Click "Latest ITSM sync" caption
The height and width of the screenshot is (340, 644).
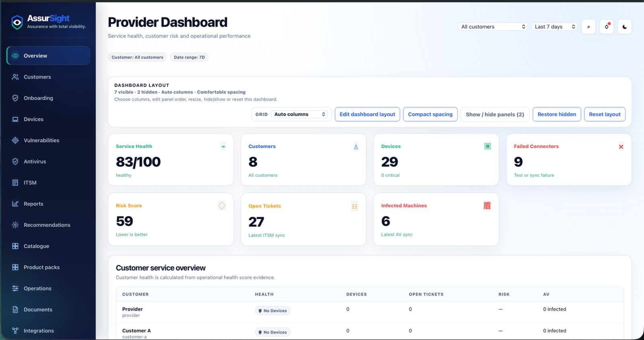click(x=266, y=235)
